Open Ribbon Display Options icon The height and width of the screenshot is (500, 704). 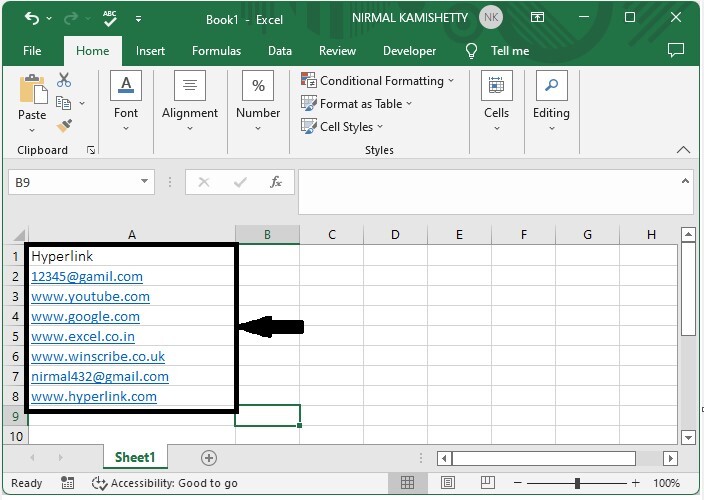tap(537, 18)
